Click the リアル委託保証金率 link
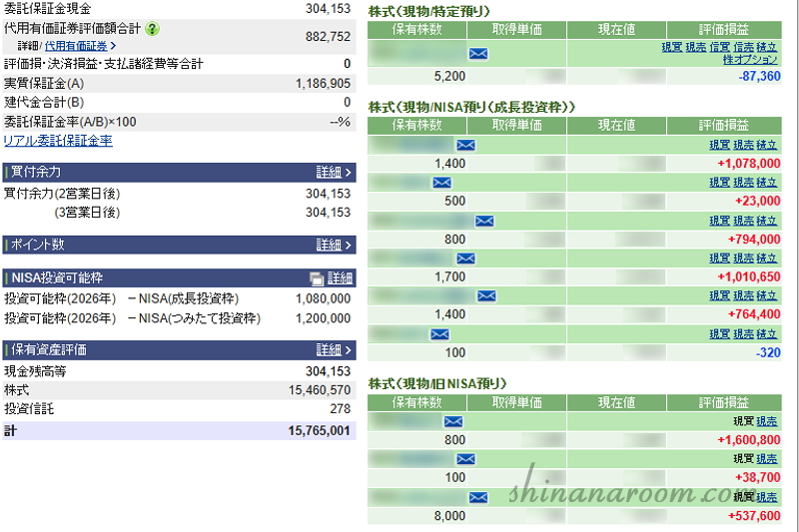The height and width of the screenshot is (532, 799). [x=58, y=141]
